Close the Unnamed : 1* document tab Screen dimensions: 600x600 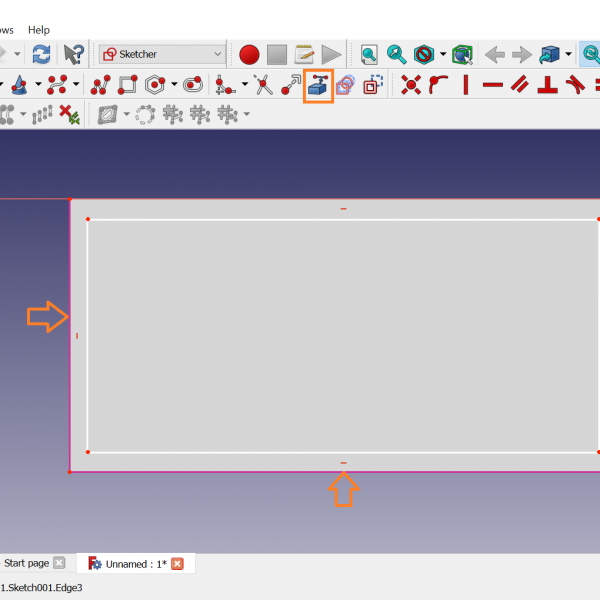point(178,564)
